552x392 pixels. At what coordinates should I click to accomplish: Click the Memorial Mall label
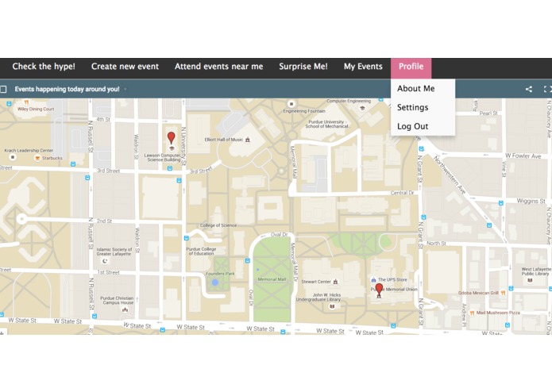click(x=272, y=279)
